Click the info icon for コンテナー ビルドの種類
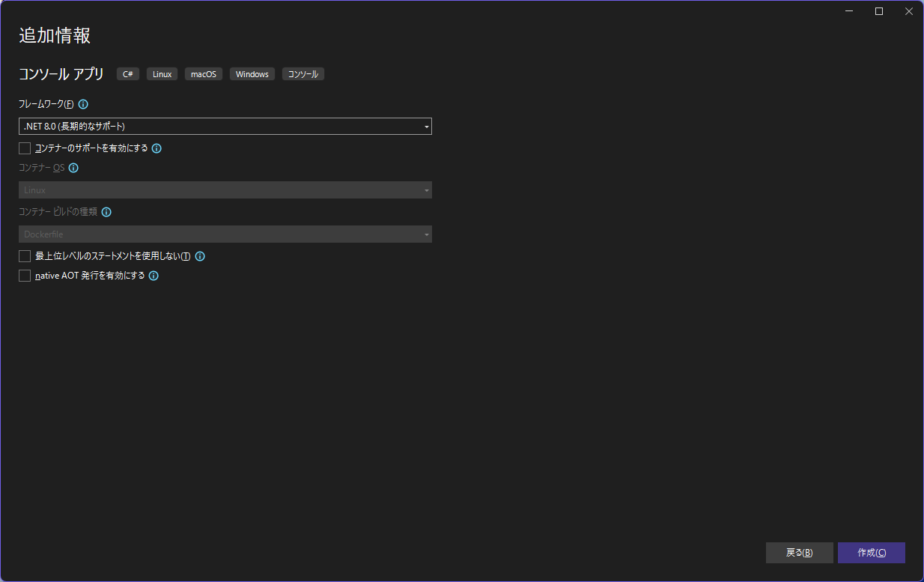Image resolution: width=924 pixels, height=582 pixels. [x=106, y=212]
